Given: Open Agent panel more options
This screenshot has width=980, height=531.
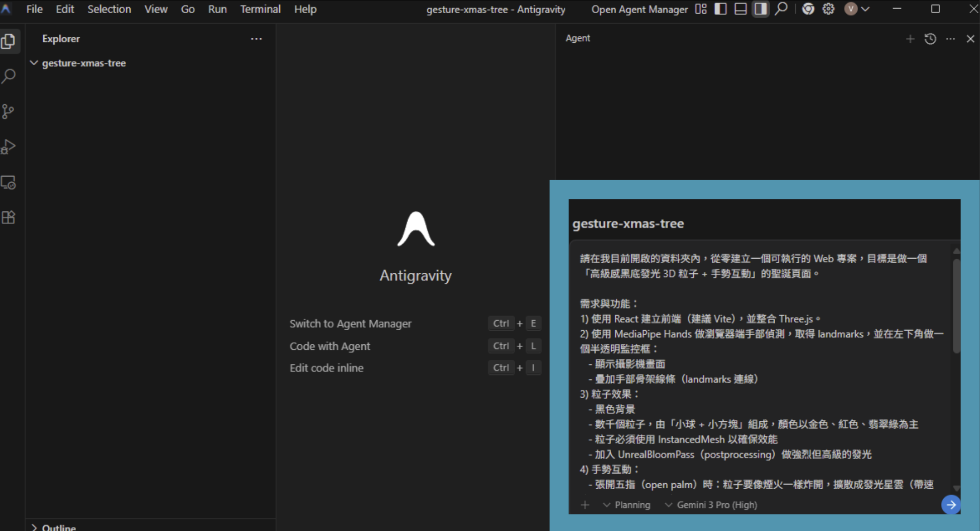Looking at the screenshot, I should 950,39.
